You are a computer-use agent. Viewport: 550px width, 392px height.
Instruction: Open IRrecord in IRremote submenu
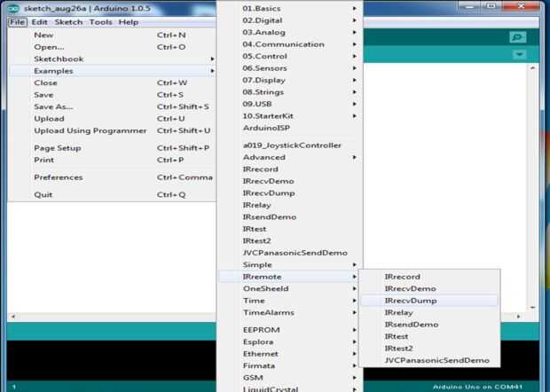click(x=429, y=277)
